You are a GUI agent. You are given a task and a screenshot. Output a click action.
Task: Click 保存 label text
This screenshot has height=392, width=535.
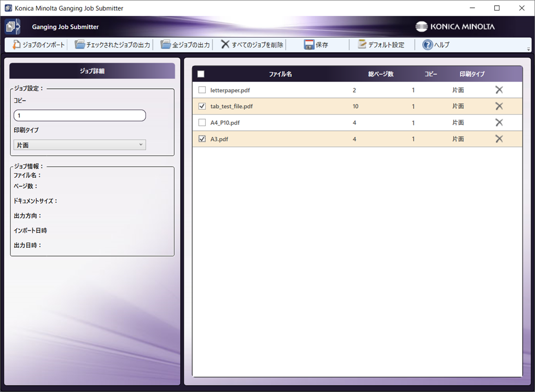tap(322, 45)
